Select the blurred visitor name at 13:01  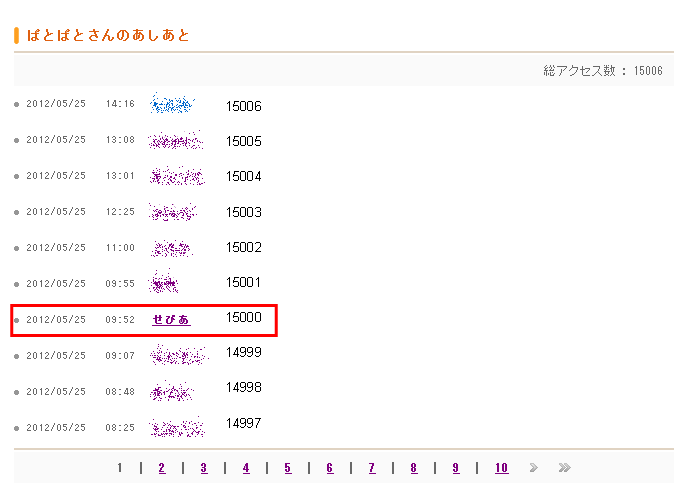pyautogui.click(x=176, y=177)
